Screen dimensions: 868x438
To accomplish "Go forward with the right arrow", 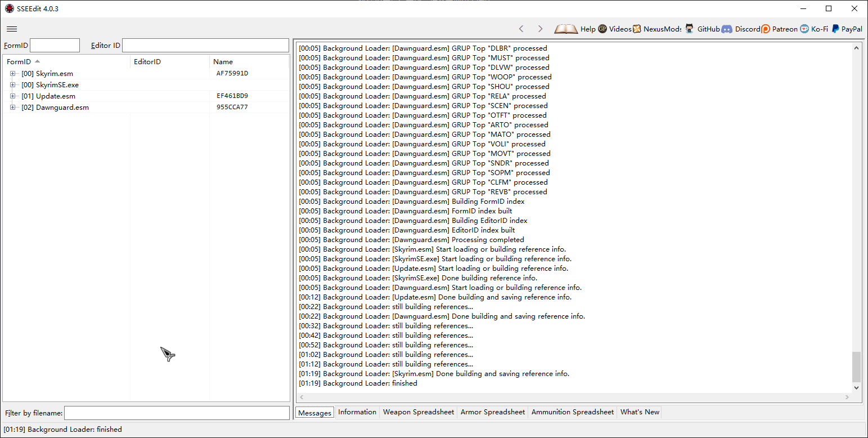I will coord(540,29).
